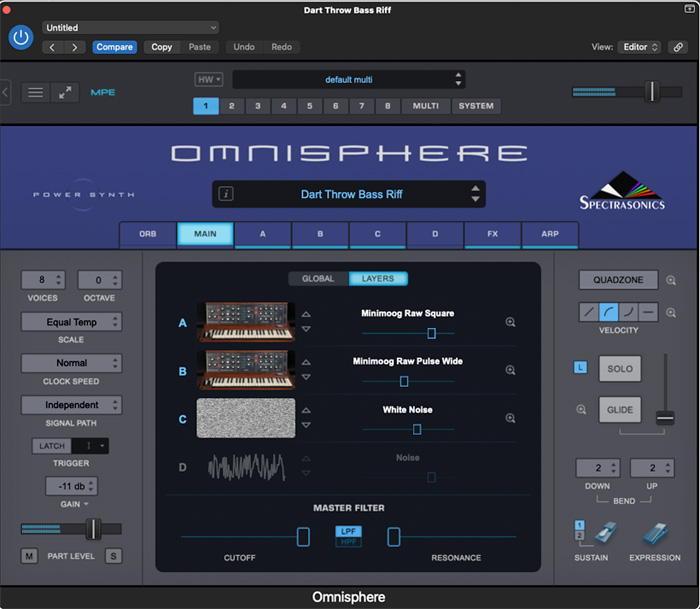
Task: Select concave velocity curve
Action: coord(628,312)
